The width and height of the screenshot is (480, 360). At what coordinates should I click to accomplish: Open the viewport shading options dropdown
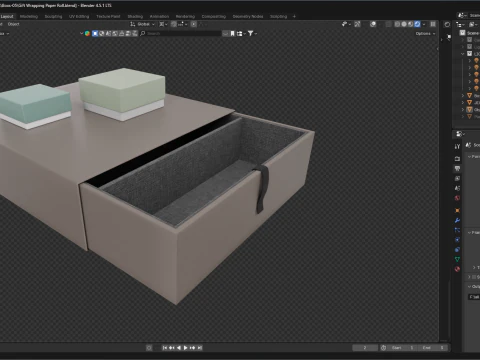coord(424,24)
